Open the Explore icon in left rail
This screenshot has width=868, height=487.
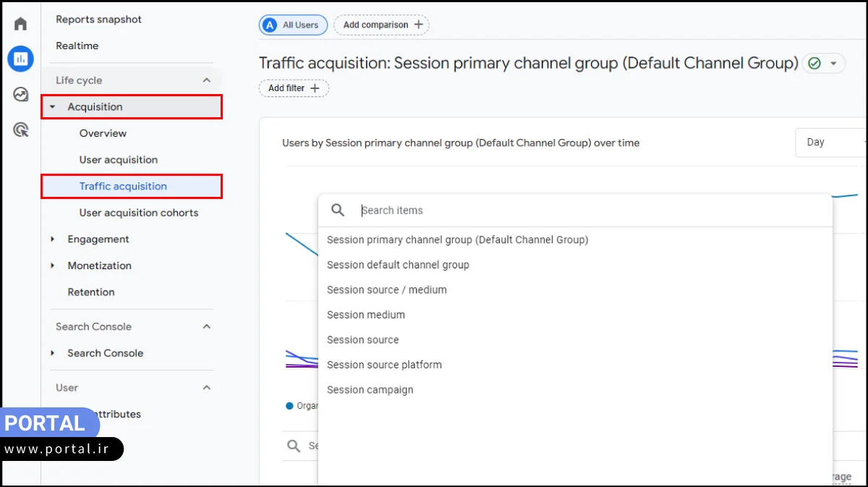click(x=20, y=94)
